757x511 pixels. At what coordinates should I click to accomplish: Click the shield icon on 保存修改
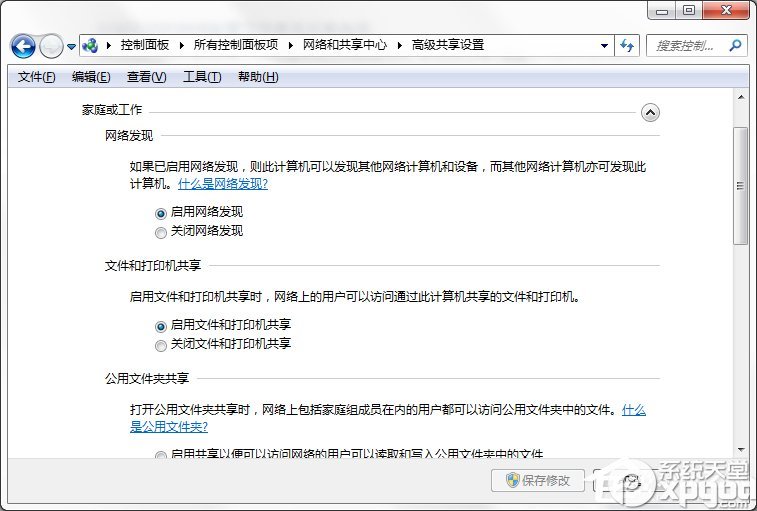click(x=512, y=480)
